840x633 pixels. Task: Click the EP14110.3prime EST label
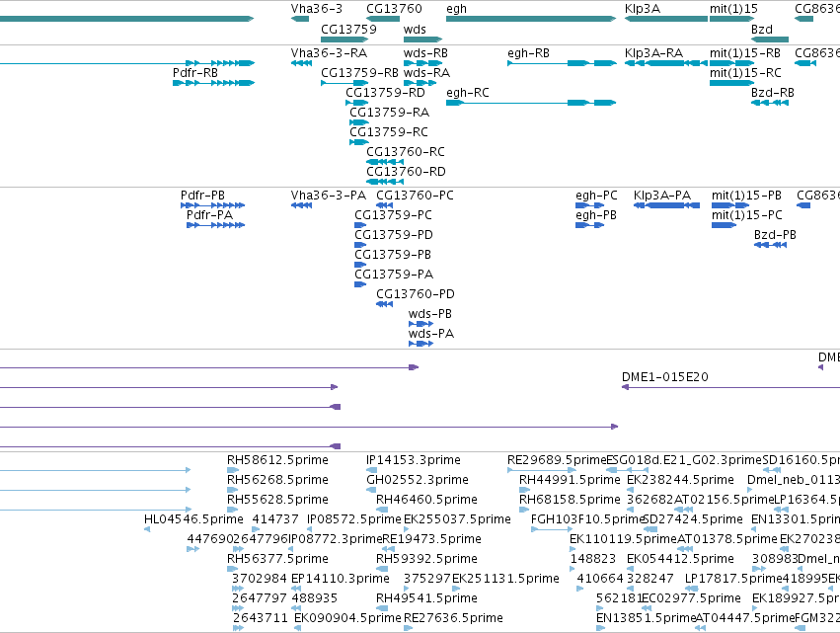[341, 580]
